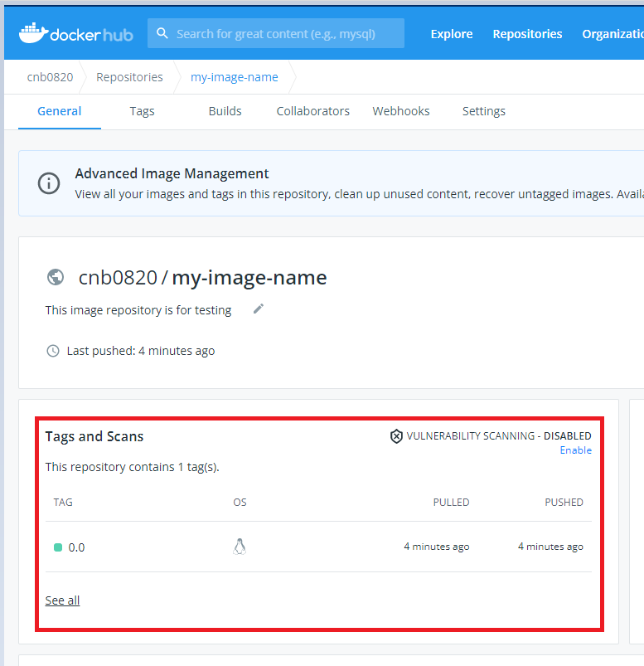Open tag 0.0
Image resolution: width=644 pixels, height=666 pixels.
(76, 547)
